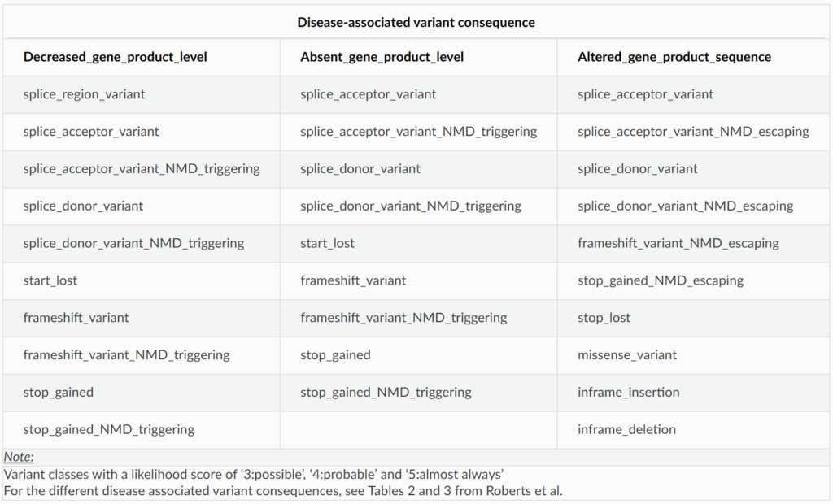The width and height of the screenshot is (833, 504).
Task: Click the likelihood score note line
Action: pos(254,474)
